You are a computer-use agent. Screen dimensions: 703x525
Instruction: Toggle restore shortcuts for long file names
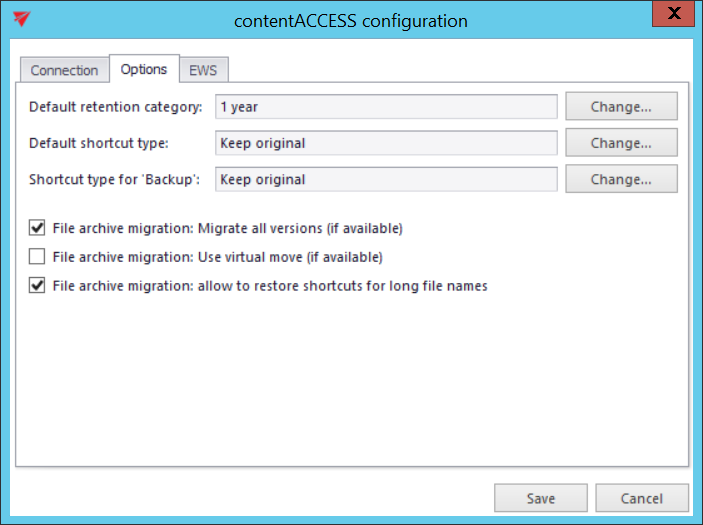coord(38,286)
